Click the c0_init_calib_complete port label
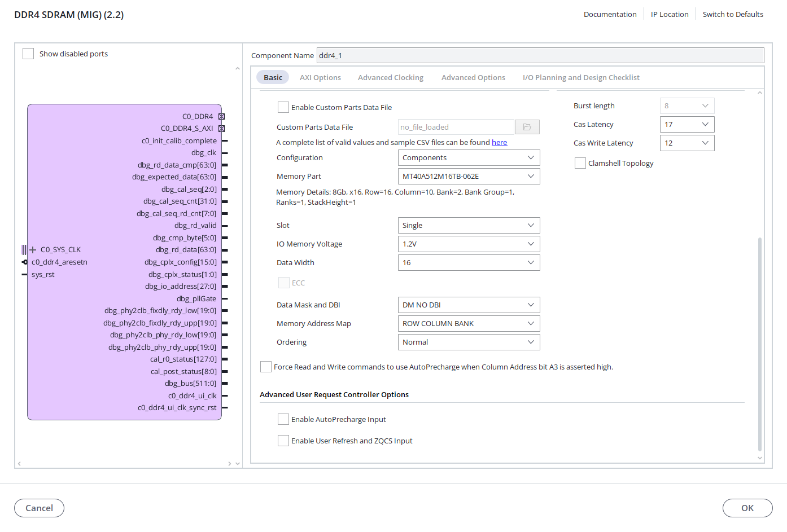Image resolution: width=787 pixels, height=532 pixels. (179, 140)
